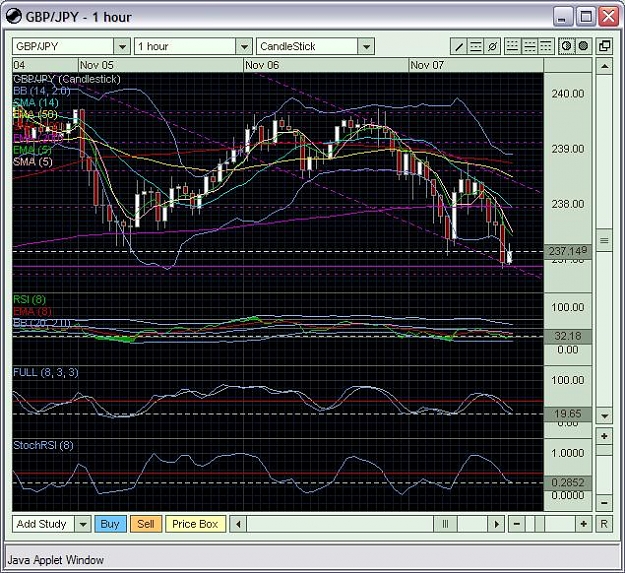
Task: Click the vertical scrollbar down arrow
Action: pos(604,416)
